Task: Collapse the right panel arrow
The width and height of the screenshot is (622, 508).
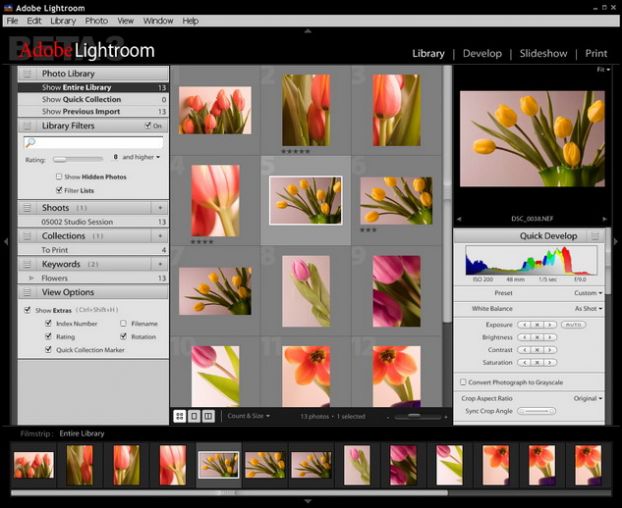Action: pos(616,241)
